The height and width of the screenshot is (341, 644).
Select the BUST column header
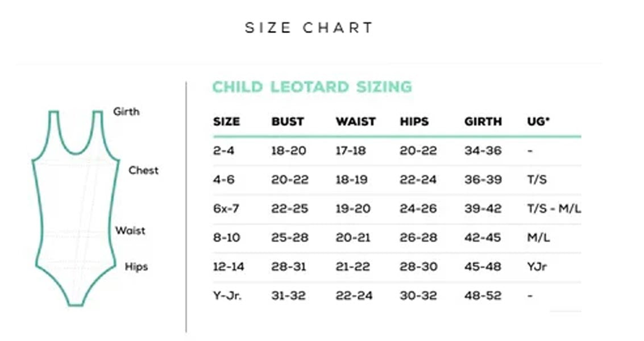[x=288, y=122]
